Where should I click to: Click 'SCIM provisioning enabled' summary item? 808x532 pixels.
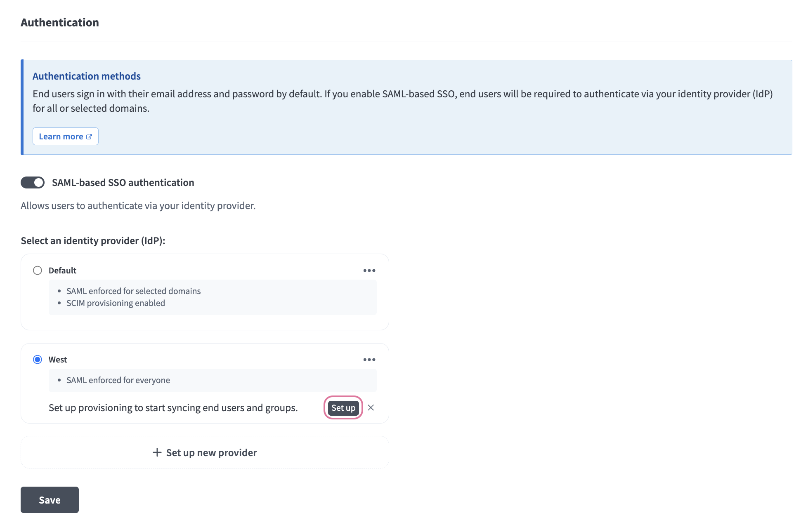[116, 303]
